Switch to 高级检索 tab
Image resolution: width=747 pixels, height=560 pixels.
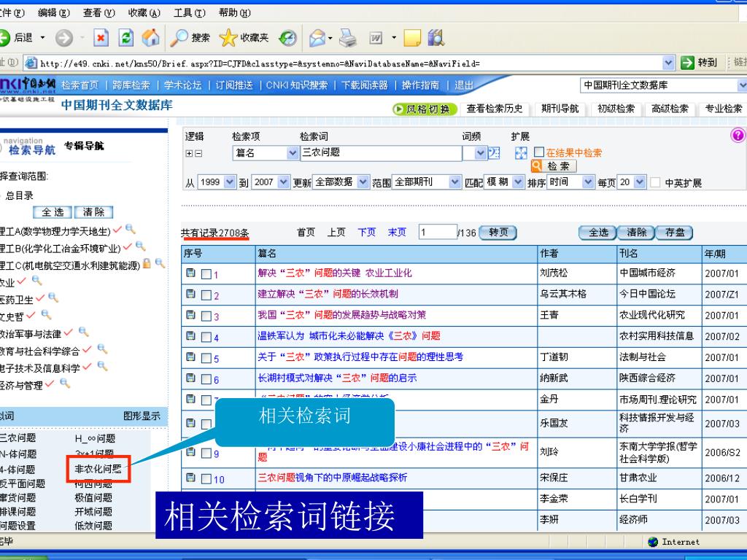tap(670, 109)
